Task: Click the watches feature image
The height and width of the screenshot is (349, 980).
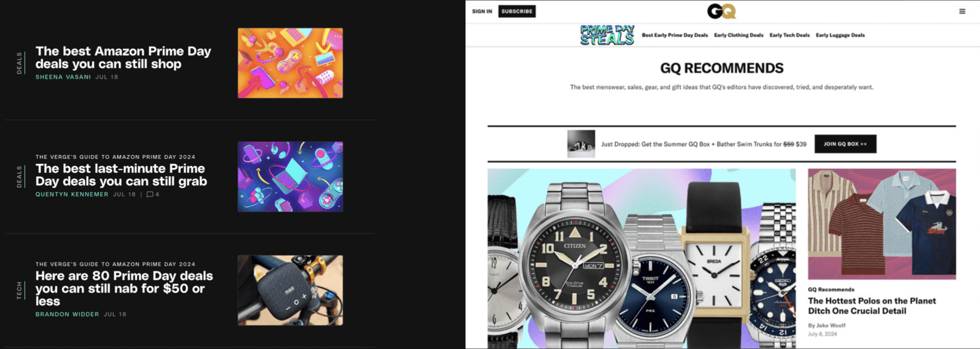Action: coord(641,259)
